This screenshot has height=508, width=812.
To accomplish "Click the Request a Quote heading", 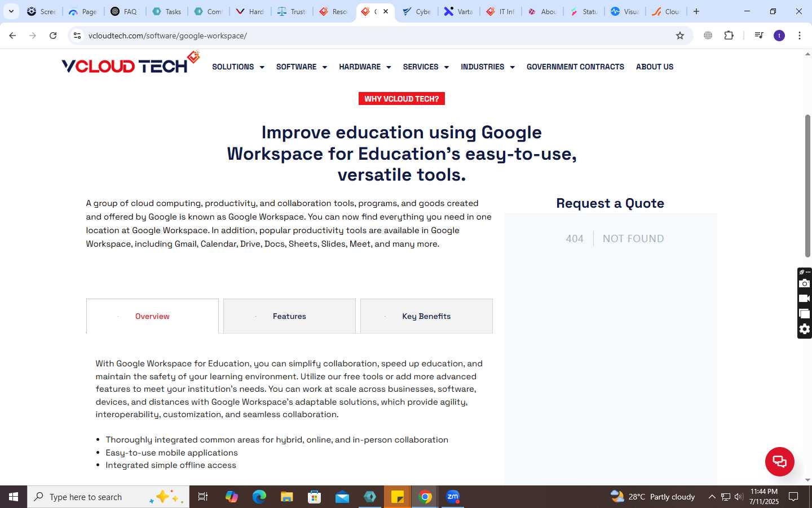I will pos(610,203).
